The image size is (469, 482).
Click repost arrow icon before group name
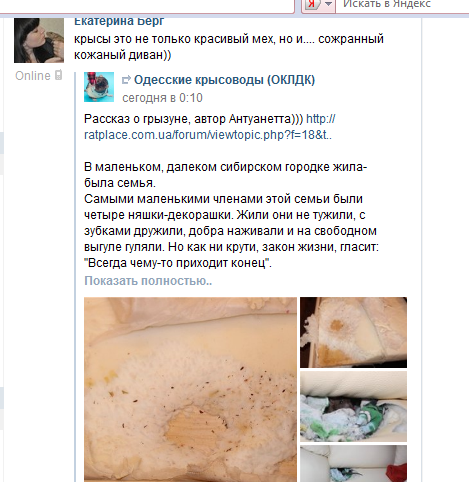tap(126, 80)
